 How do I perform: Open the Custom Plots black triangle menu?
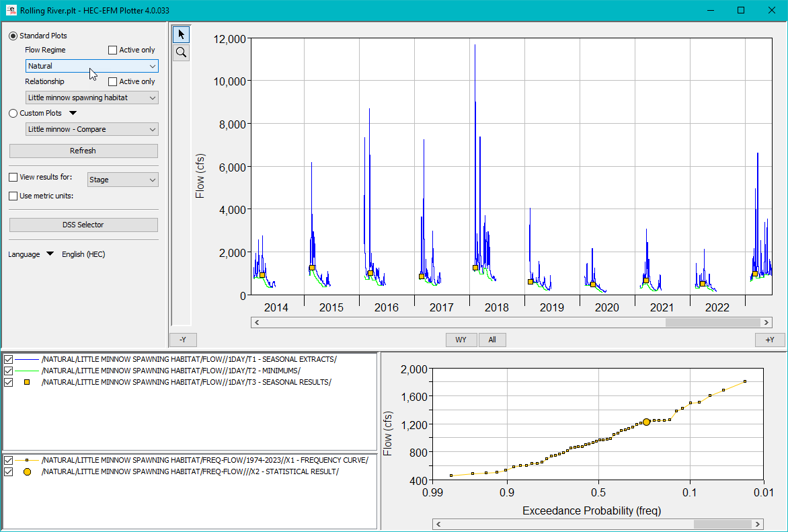click(x=73, y=113)
